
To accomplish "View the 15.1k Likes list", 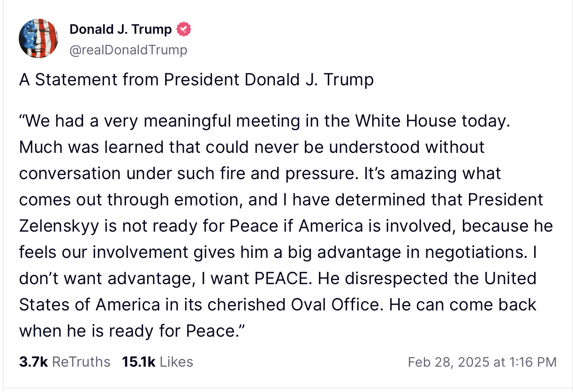I will [158, 362].
